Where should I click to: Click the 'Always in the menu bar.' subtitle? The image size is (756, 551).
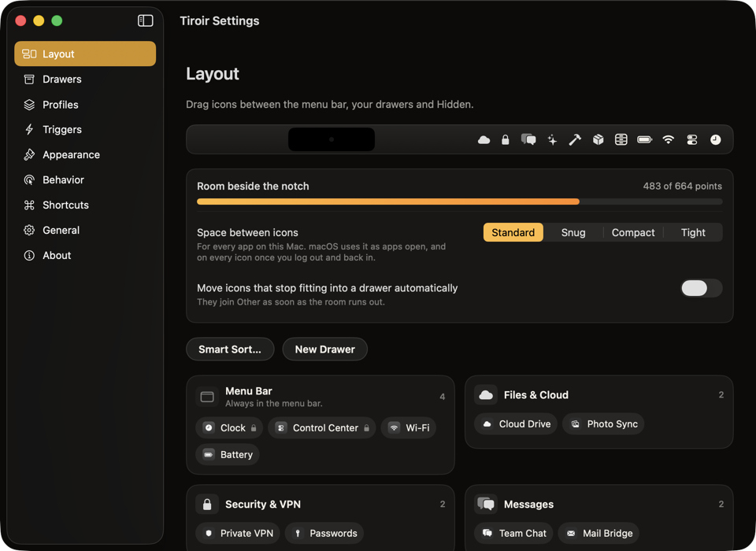[274, 404]
